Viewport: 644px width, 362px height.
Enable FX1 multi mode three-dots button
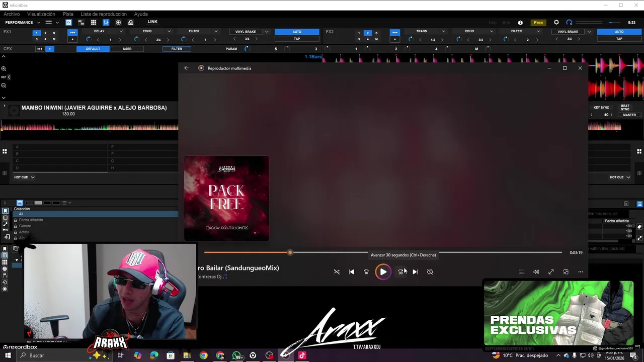click(x=72, y=33)
